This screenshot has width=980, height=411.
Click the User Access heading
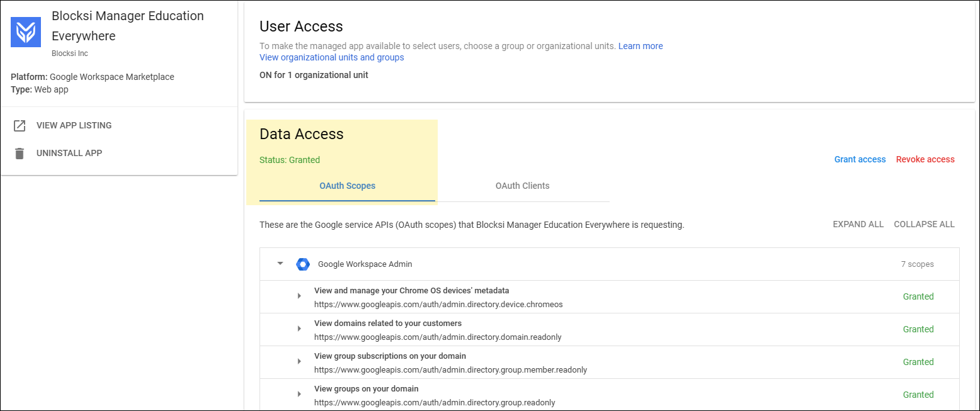tap(301, 26)
